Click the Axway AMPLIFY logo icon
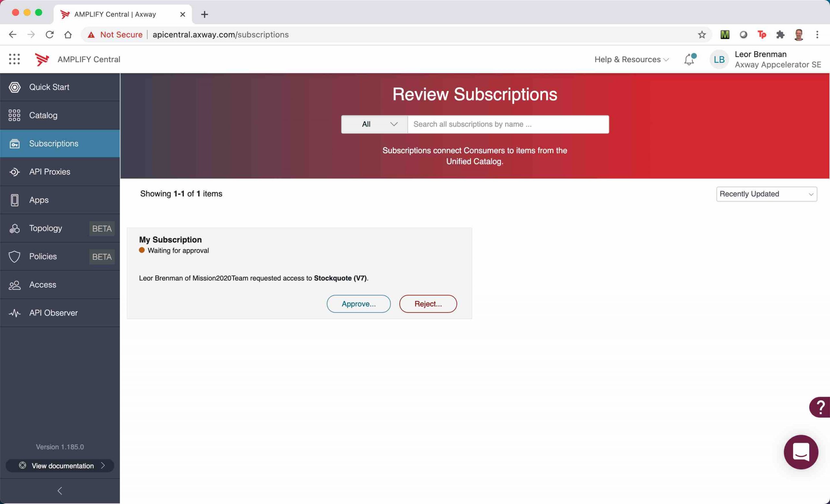The width and height of the screenshot is (830, 504). 42,59
